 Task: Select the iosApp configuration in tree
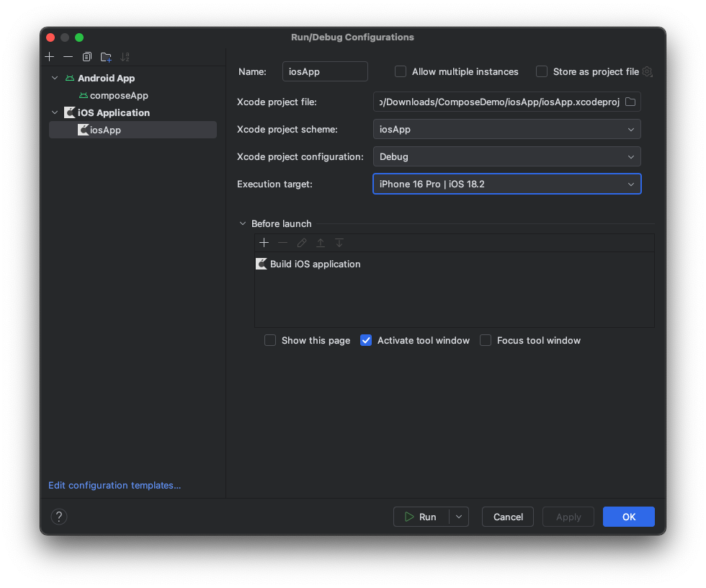tap(133, 130)
